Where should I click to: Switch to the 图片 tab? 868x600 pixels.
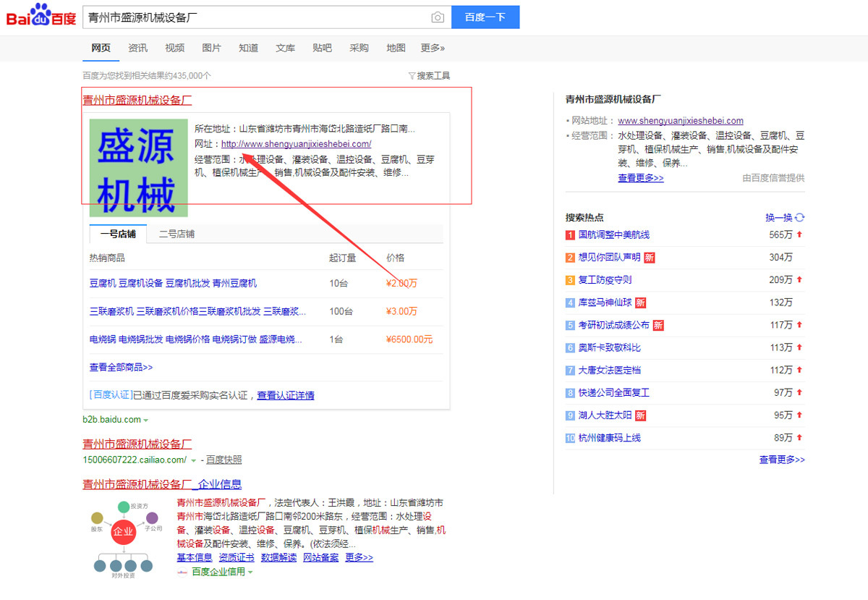click(x=211, y=48)
